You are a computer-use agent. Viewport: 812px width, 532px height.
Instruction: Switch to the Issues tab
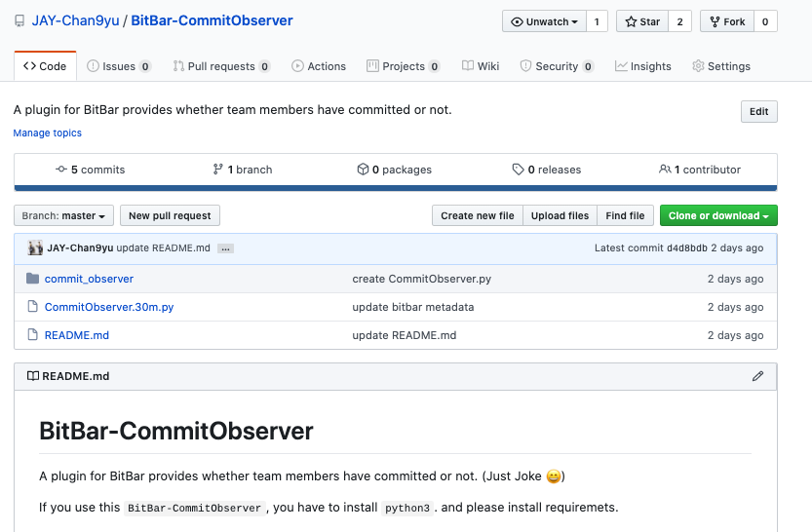pyautogui.click(x=119, y=66)
